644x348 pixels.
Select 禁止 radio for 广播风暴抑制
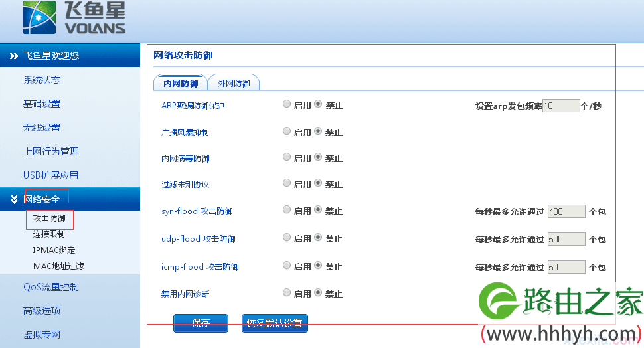click(x=318, y=131)
